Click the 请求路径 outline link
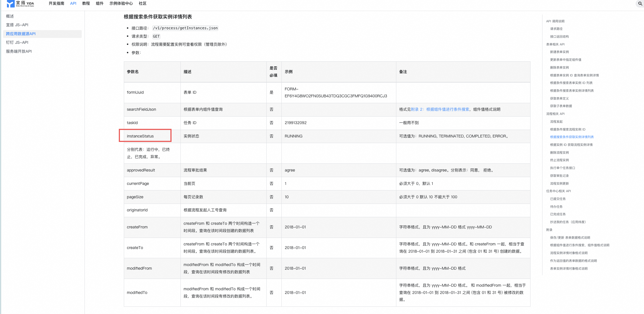 556,29
